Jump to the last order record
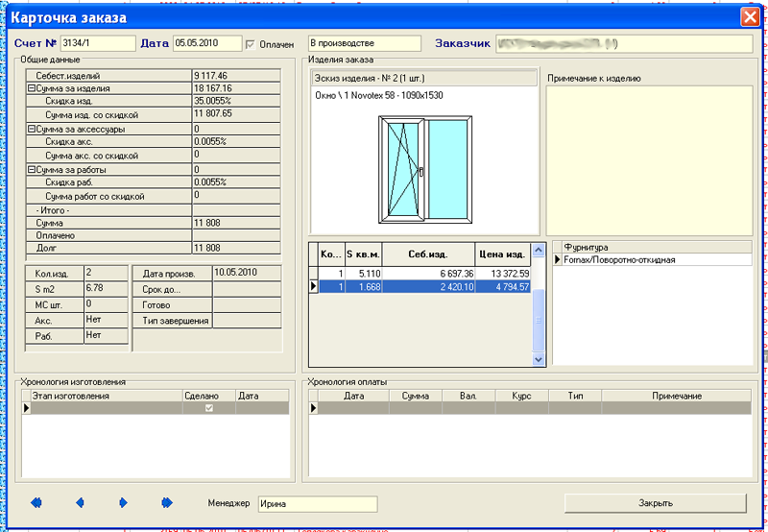The image size is (768, 532). [x=166, y=502]
